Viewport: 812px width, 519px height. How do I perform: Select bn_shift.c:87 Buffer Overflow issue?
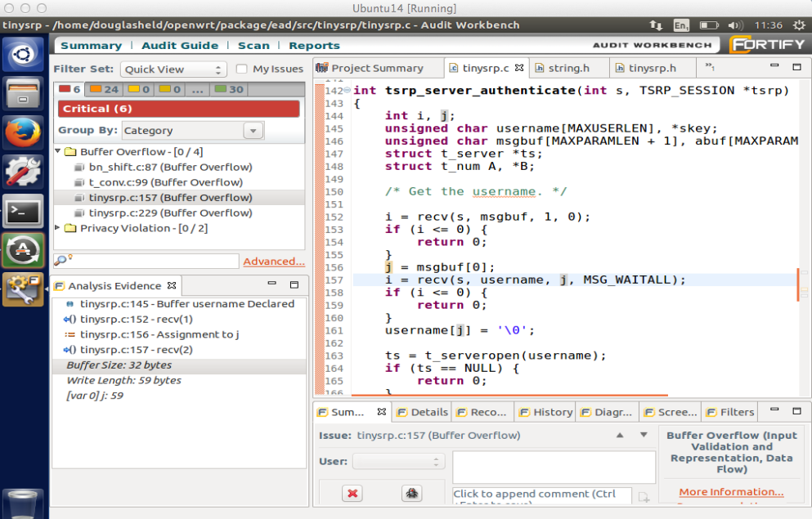170,167
